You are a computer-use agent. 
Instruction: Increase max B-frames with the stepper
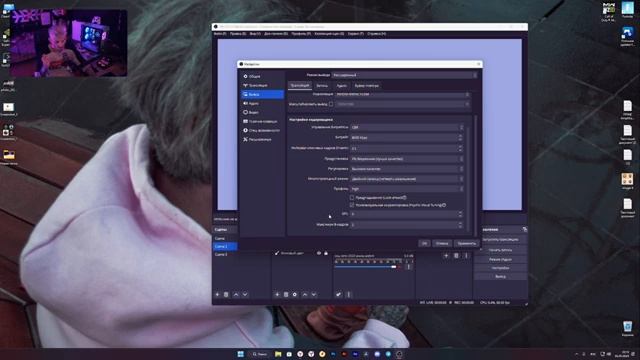461,223
